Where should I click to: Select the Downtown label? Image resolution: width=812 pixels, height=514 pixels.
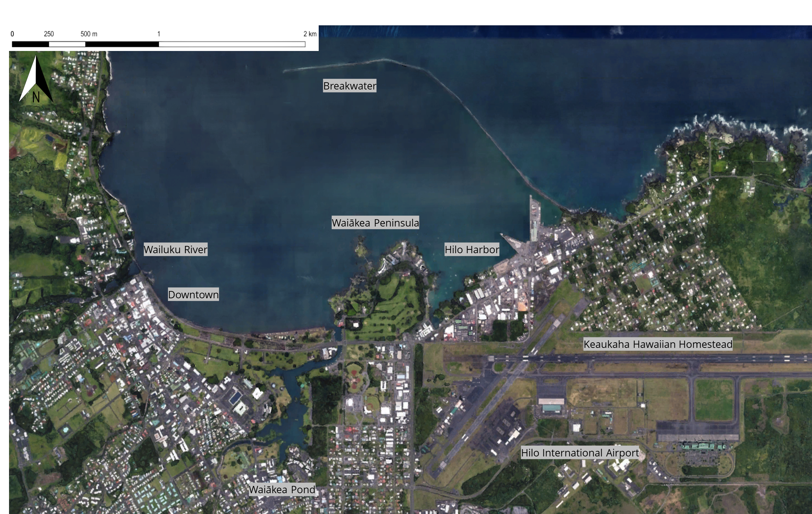click(x=193, y=294)
